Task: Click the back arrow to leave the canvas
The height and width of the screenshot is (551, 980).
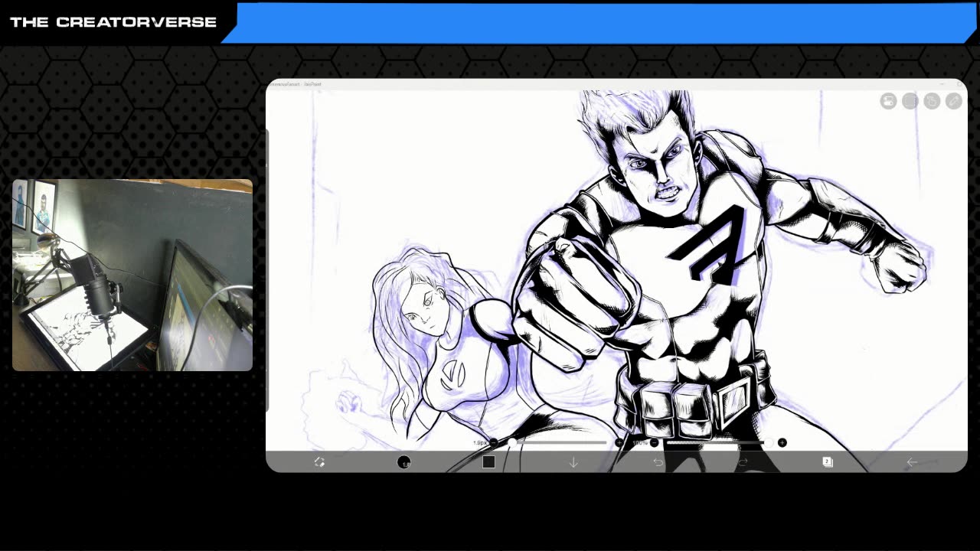Action: click(x=911, y=462)
